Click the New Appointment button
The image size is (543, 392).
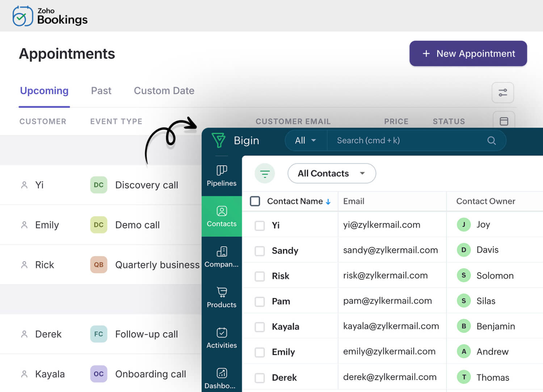tap(468, 54)
